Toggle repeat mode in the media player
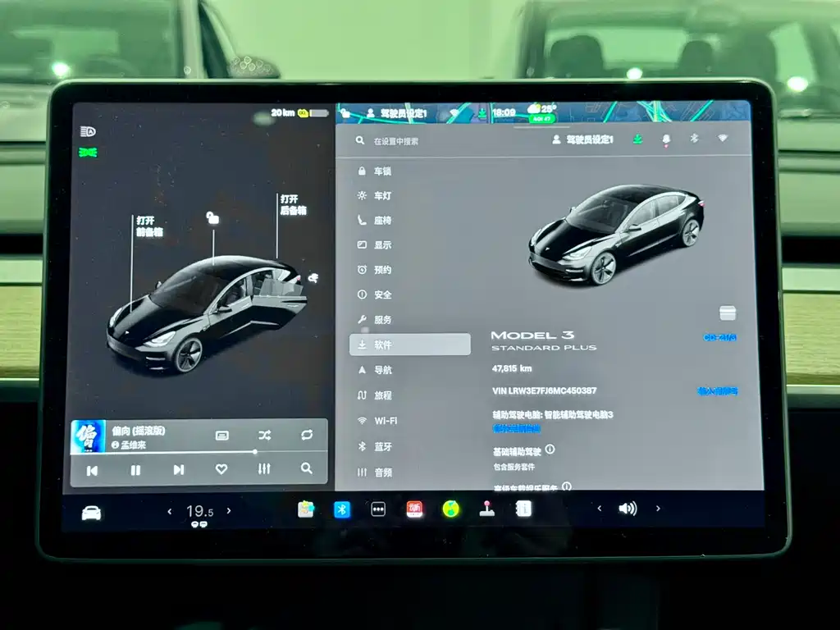Image resolution: width=840 pixels, height=630 pixels. point(304,434)
